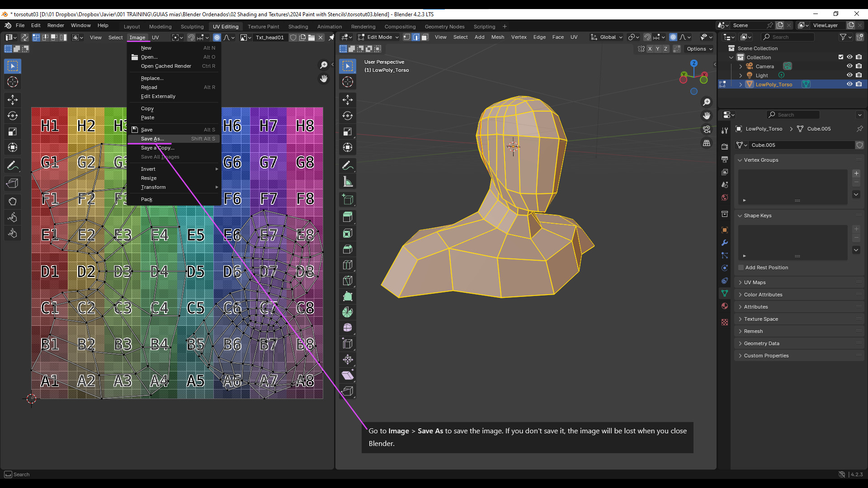Open the Texture properties tab

click(725, 322)
